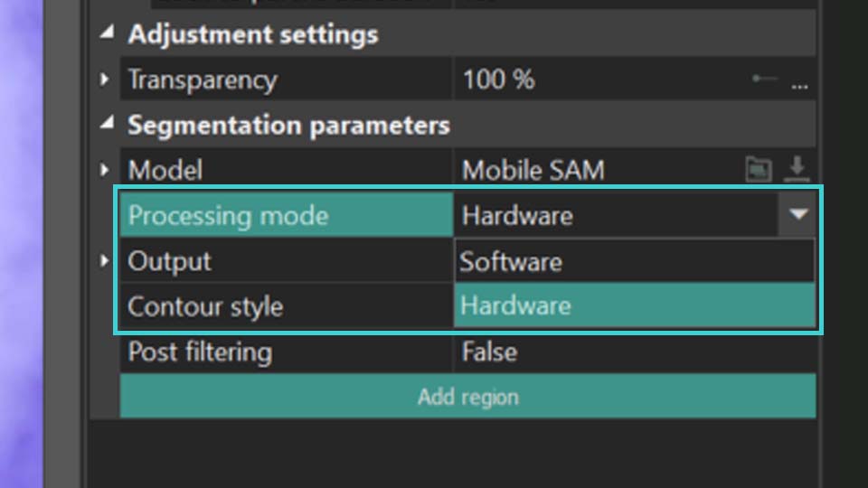Collapse Segmentation parameters section
The width and height of the screenshot is (868, 488).
click(x=107, y=124)
